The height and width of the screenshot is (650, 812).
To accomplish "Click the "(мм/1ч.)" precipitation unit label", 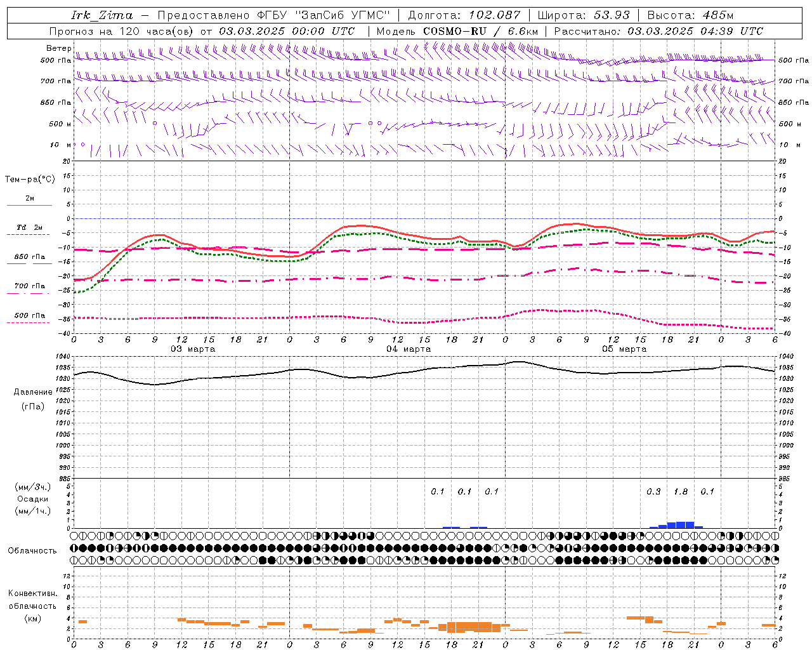I will click(x=32, y=511).
